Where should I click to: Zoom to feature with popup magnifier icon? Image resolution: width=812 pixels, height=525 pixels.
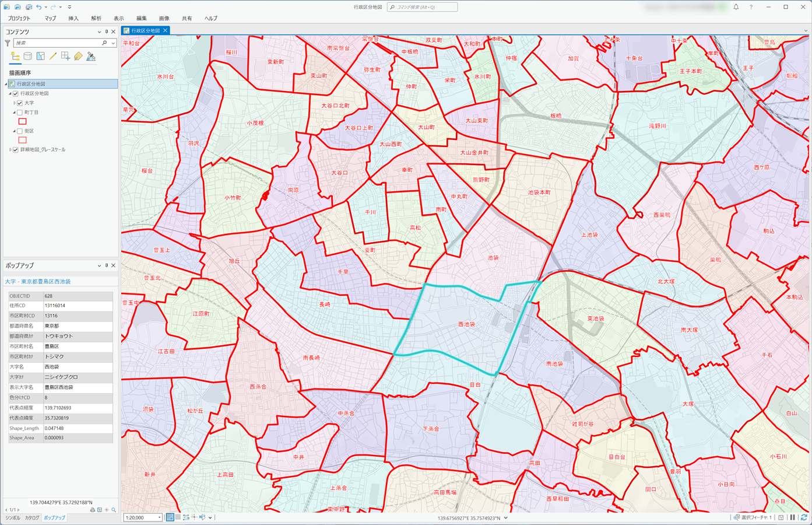coord(114,510)
